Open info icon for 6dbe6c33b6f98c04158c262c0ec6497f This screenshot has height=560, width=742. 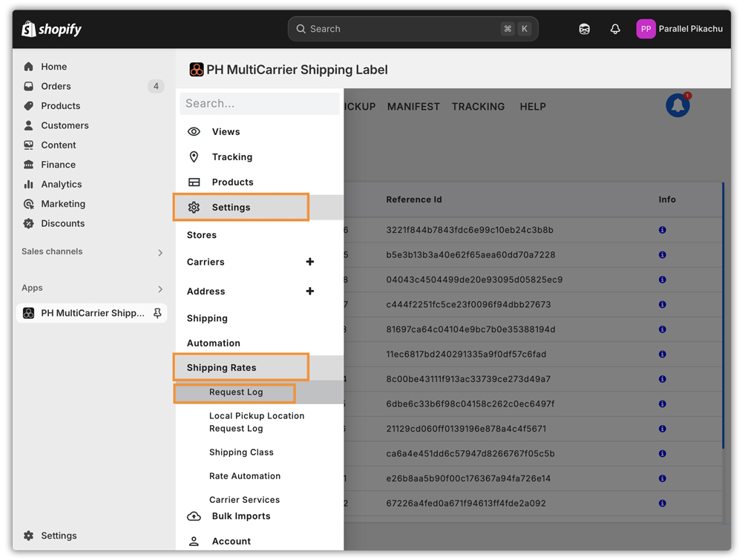click(x=663, y=404)
